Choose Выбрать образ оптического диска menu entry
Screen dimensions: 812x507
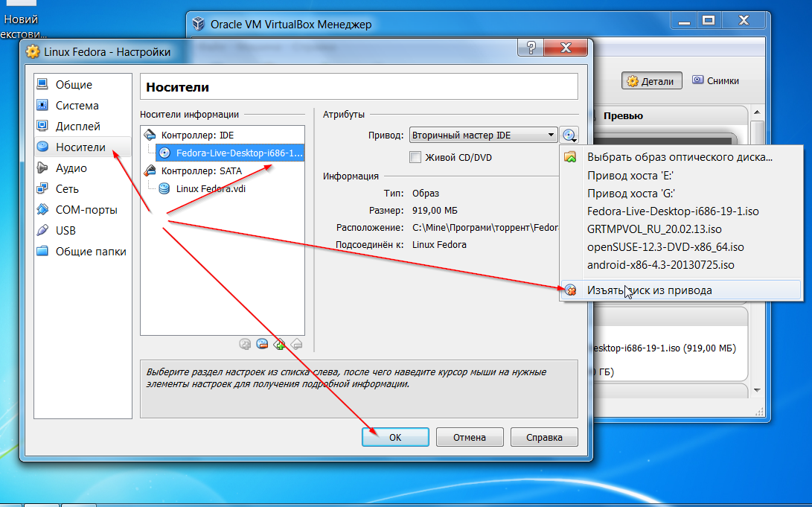(680, 157)
